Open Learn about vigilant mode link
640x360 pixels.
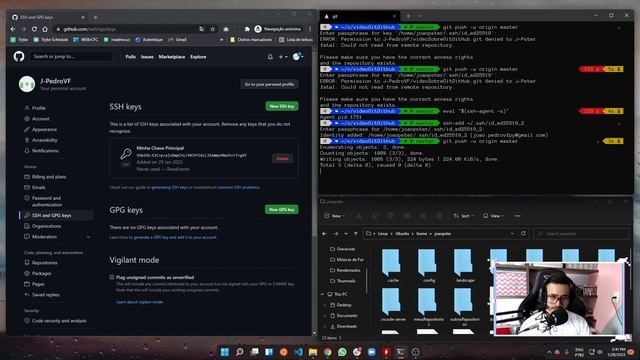tap(140, 302)
